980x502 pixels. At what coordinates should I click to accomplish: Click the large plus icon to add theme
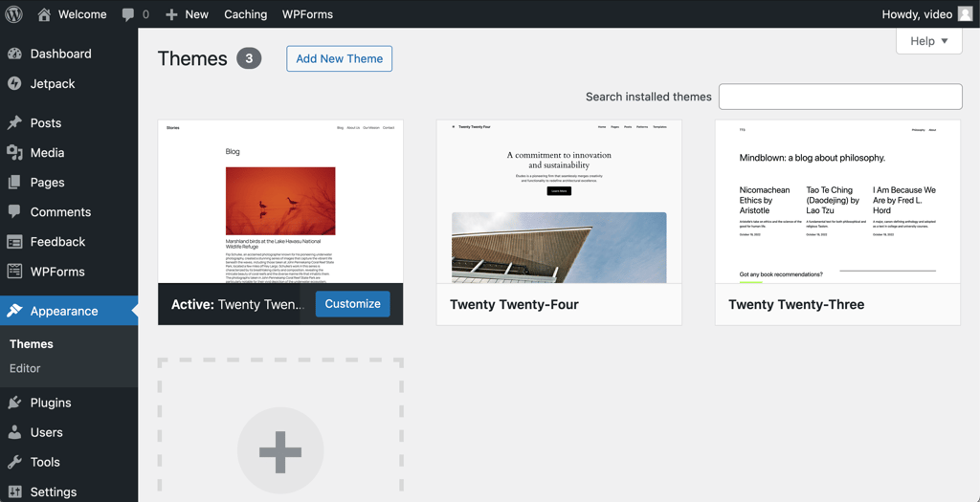click(x=280, y=450)
